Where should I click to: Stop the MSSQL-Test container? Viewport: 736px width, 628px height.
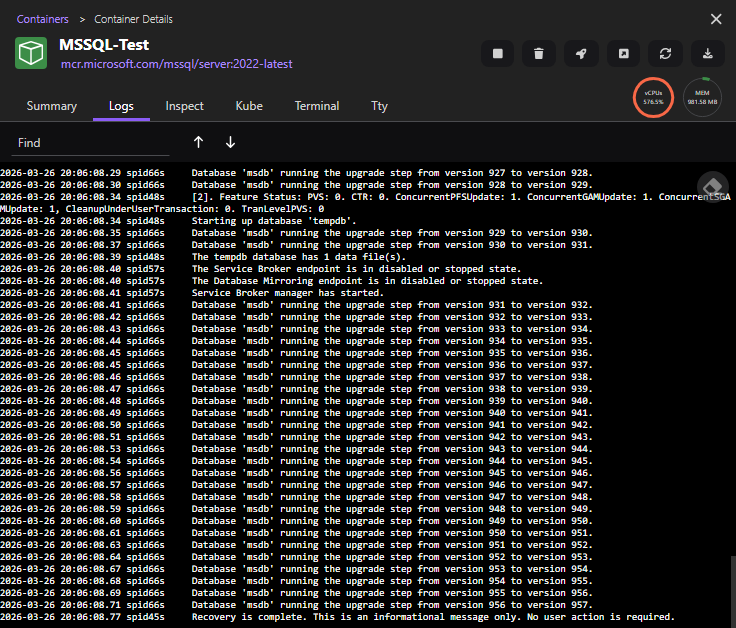[x=498, y=54]
